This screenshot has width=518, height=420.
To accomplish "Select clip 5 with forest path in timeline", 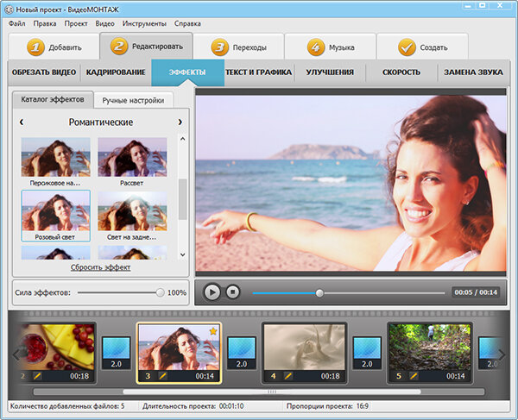I will tap(430, 353).
